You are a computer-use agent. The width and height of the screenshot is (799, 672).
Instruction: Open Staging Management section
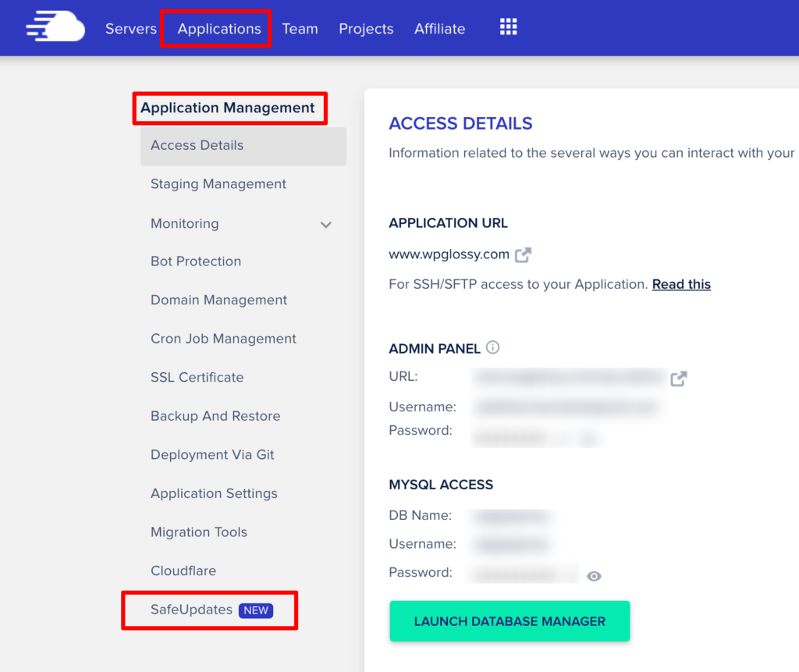tap(218, 184)
